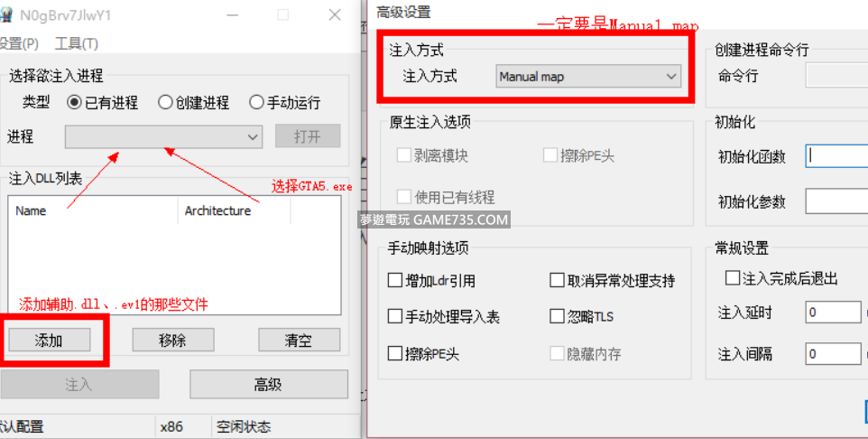Click the 添加 button

coord(50,340)
